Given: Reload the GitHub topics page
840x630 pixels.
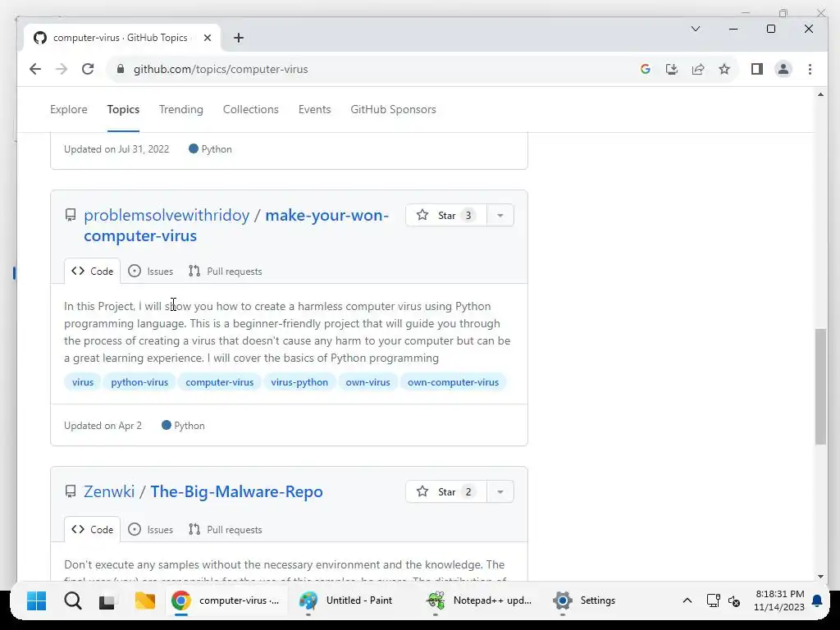Looking at the screenshot, I should pos(88,69).
